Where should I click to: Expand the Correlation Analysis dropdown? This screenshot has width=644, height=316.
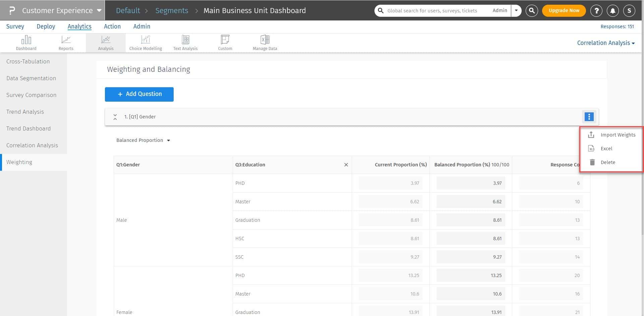coord(605,43)
